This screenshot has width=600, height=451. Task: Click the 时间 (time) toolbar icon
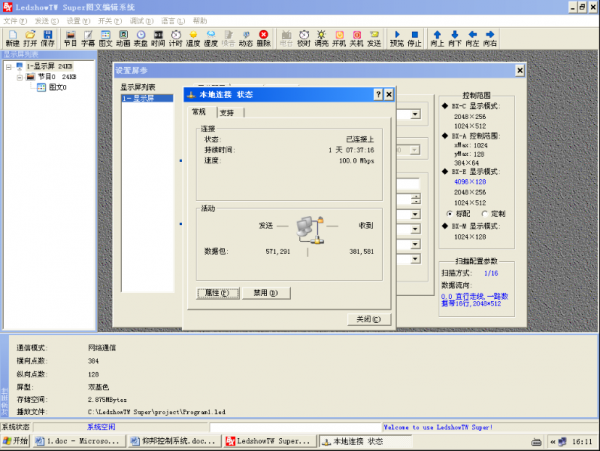[x=158, y=39]
